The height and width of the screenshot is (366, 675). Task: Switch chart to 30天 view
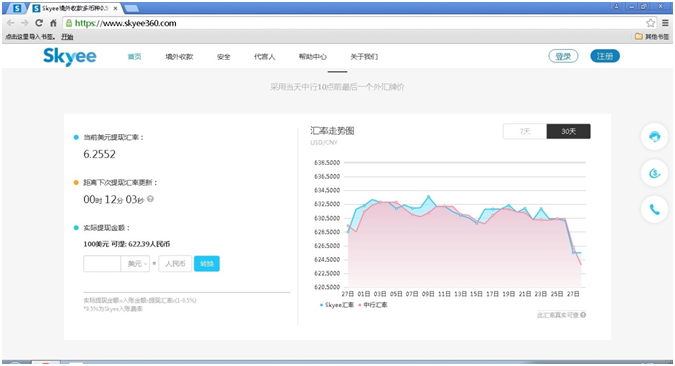click(x=568, y=131)
